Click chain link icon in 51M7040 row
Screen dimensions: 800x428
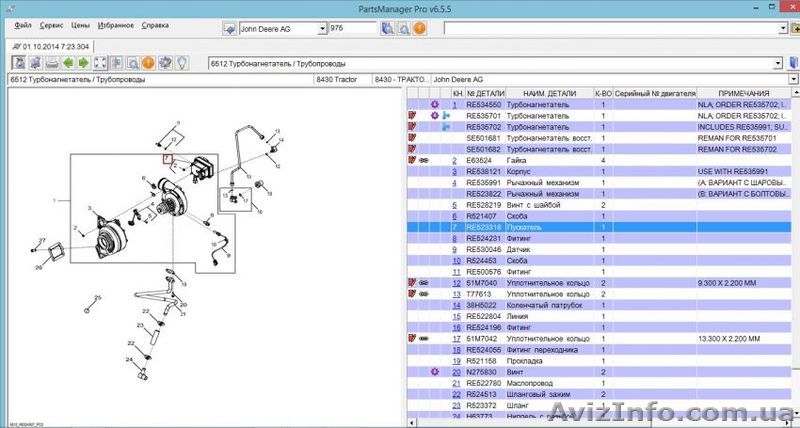[424, 283]
